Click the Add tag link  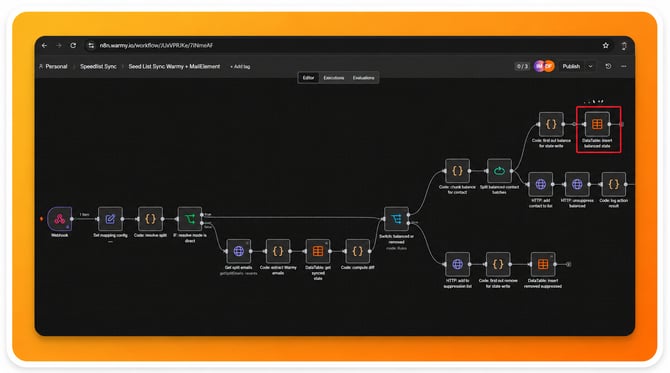click(240, 67)
